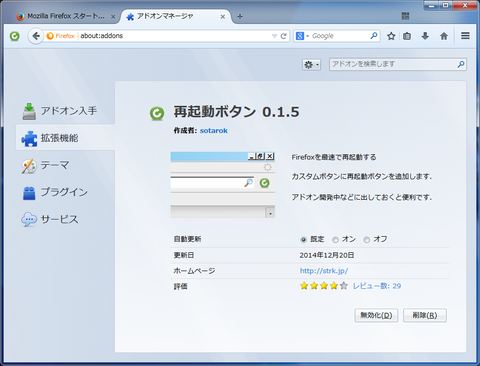Open the downloads arrow icon
Image resolution: width=480 pixels, height=366 pixels.
click(425, 36)
